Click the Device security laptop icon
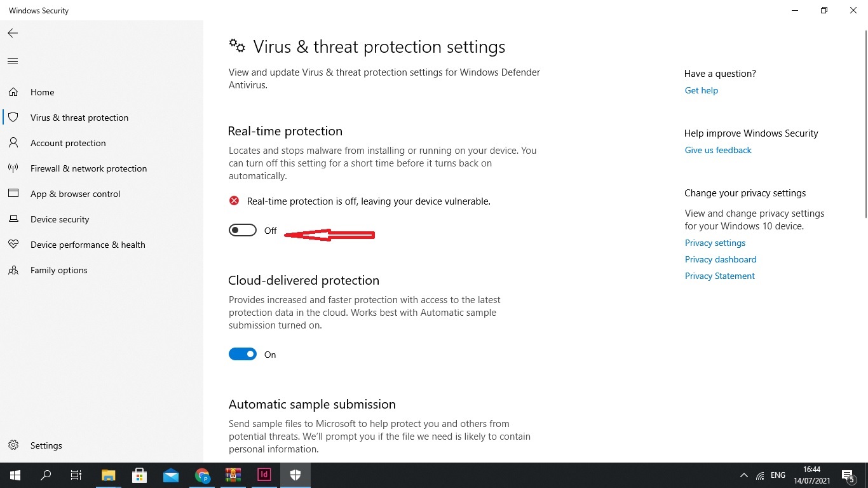868x488 pixels. [13, 219]
